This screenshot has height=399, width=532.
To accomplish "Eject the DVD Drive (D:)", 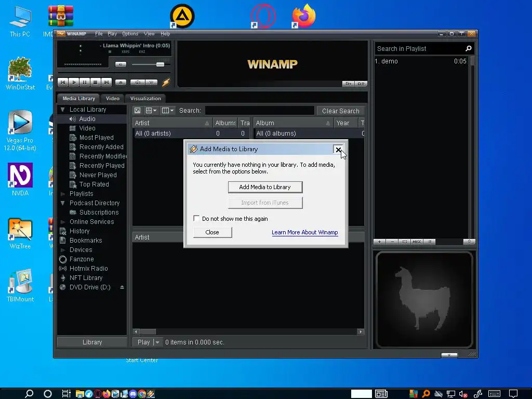I will coord(122,287).
